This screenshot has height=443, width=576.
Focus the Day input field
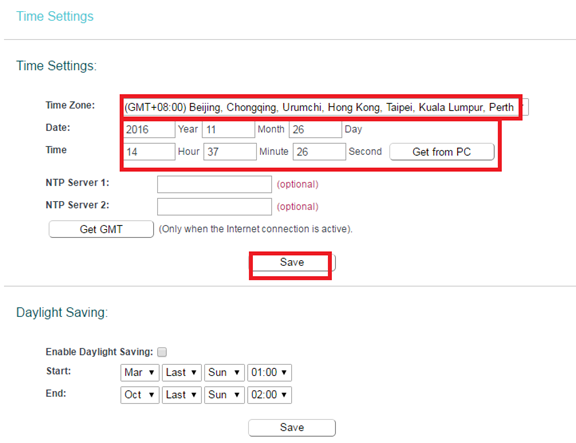pyautogui.click(x=316, y=129)
